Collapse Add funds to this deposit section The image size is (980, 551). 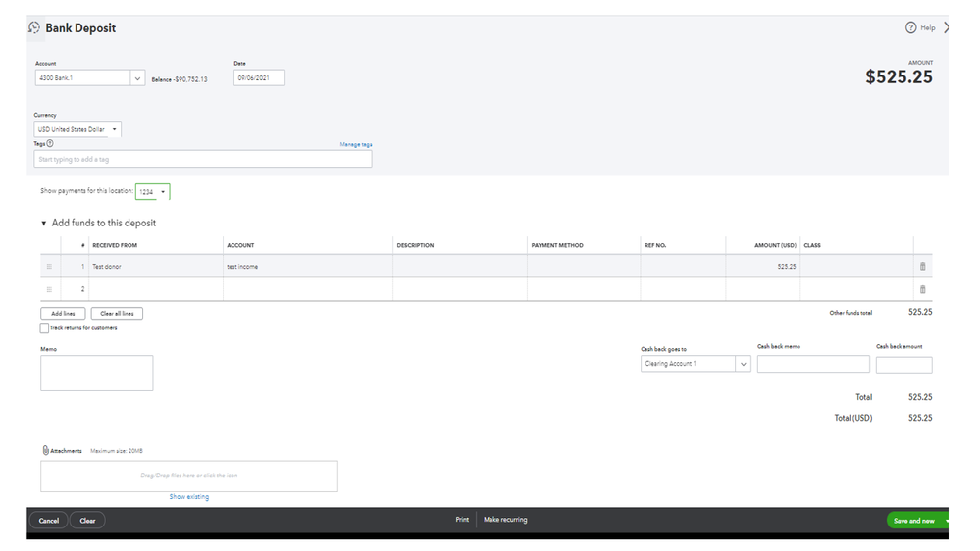[44, 223]
